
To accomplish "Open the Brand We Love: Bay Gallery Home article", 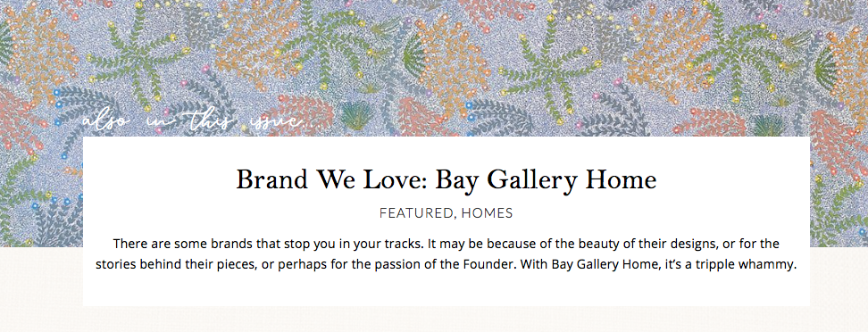I will (447, 180).
